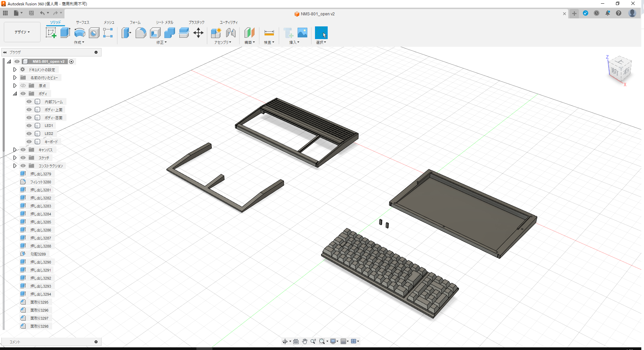
Task: Open the Measure tool
Action: click(269, 33)
